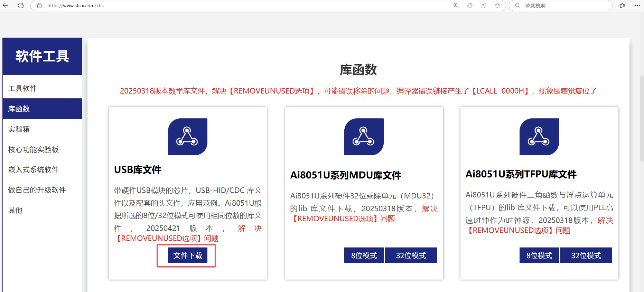Click red 【REMOVEUNUSED选项】问题 text in USB card

pyautogui.click(x=166, y=239)
